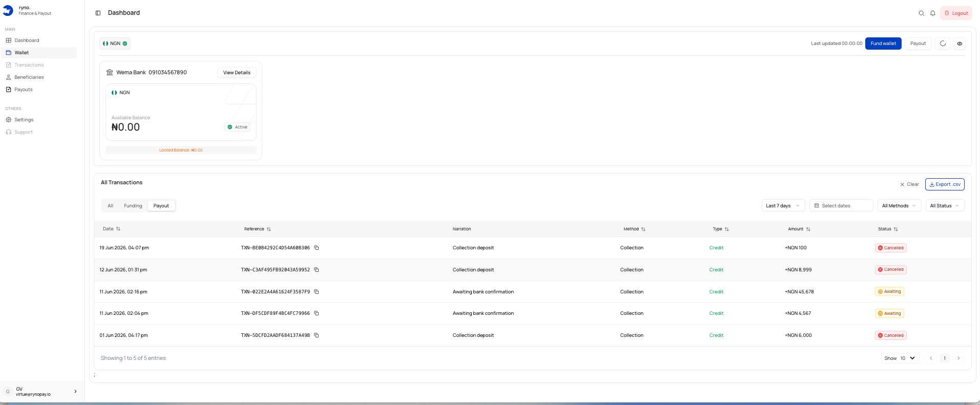This screenshot has height=405, width=980.
Task: Sort by Amount column arrows
Action: pos(808,229)
